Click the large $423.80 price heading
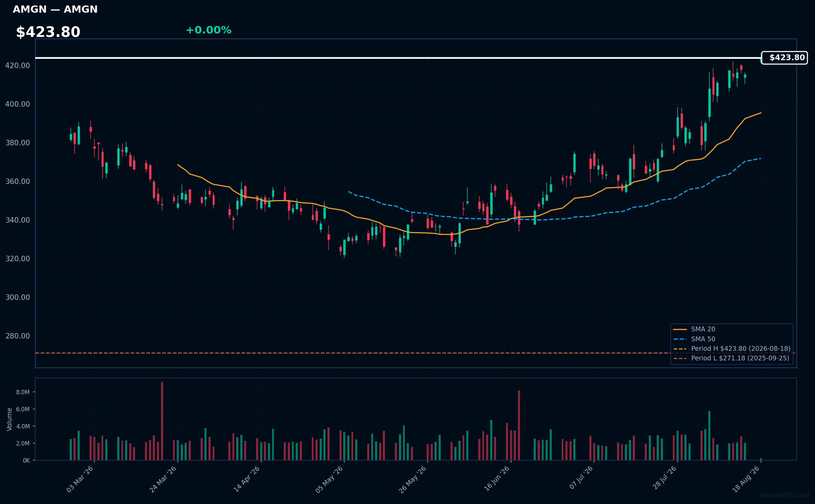This screenshot has height=504, width=815. 48,32
